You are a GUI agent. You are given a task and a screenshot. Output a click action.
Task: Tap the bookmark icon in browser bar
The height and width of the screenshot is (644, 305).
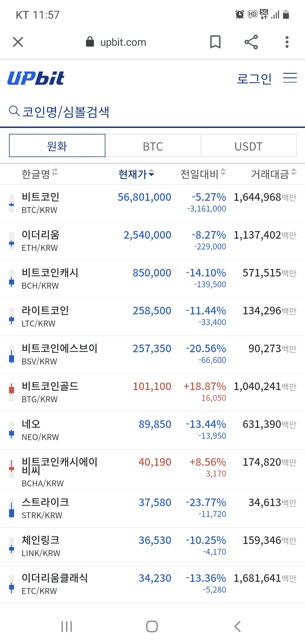tap(215, 42)
